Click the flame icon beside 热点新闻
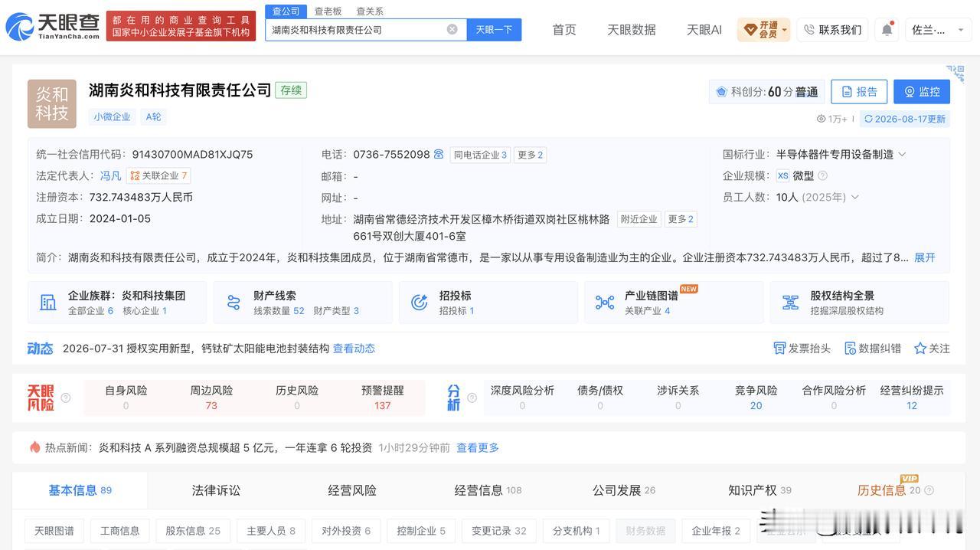Image resolution: width=980 pixels, height=550 pixels. pyautogui.click(x=34, y=447)
